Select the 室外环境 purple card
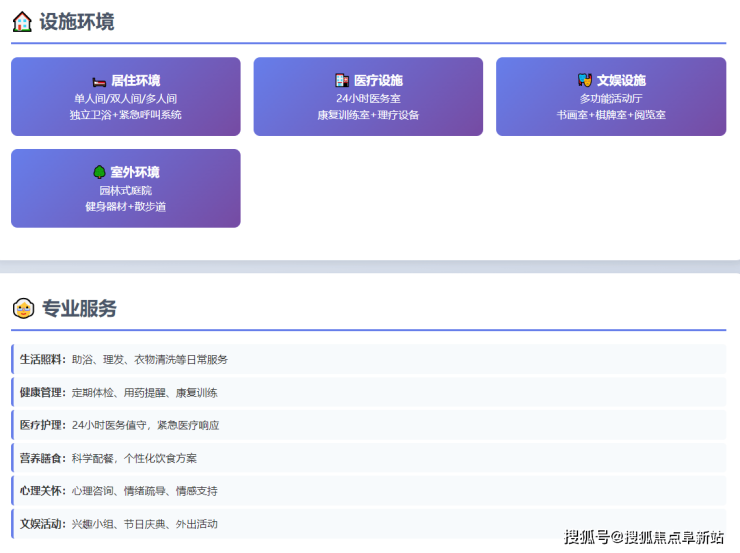 tap(125, 188)
